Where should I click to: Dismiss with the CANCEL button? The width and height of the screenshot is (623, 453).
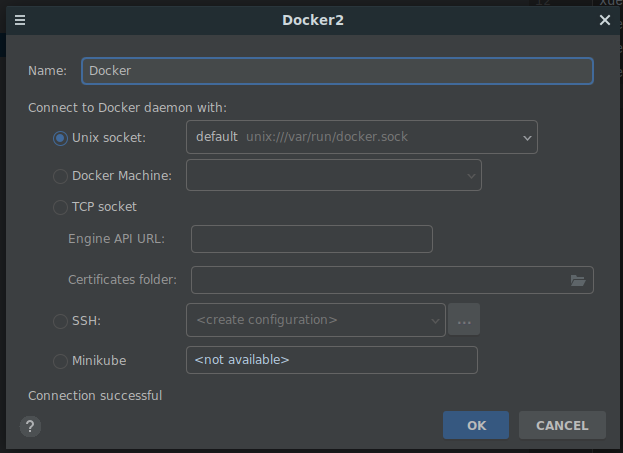tap(562, 425)
